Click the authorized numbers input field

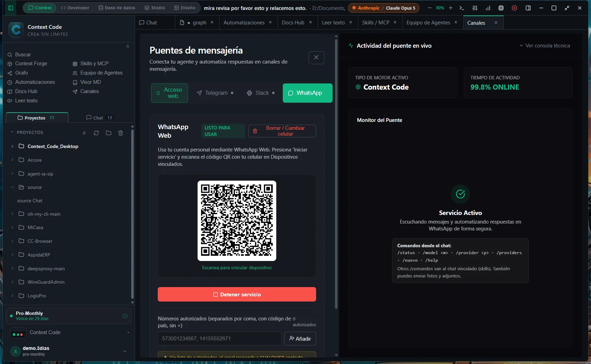(x=220, y=339)
